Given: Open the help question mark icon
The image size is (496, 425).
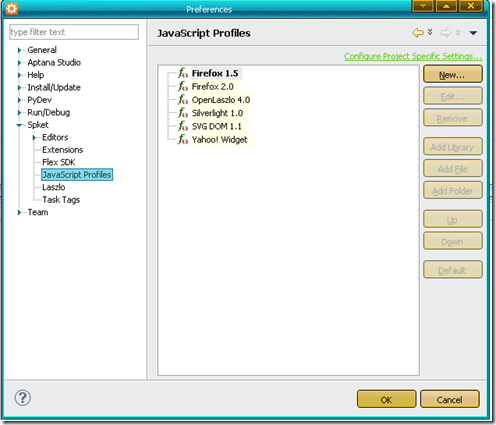Looking at the screenshot, I should tap(23, 397).
